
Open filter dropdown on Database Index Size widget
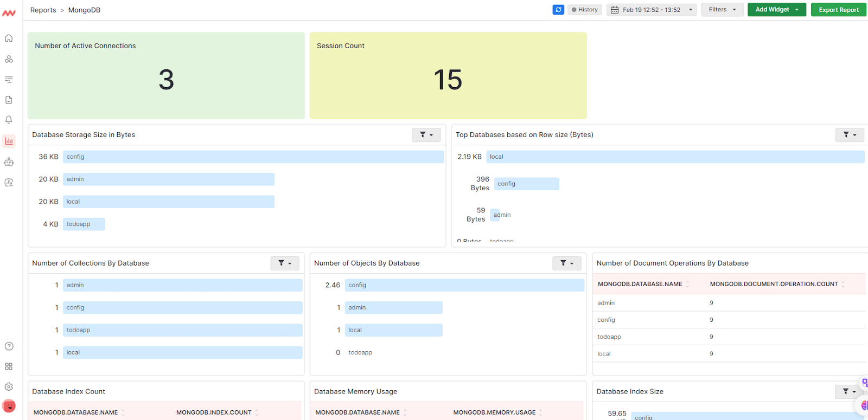(x=849, y=391)
